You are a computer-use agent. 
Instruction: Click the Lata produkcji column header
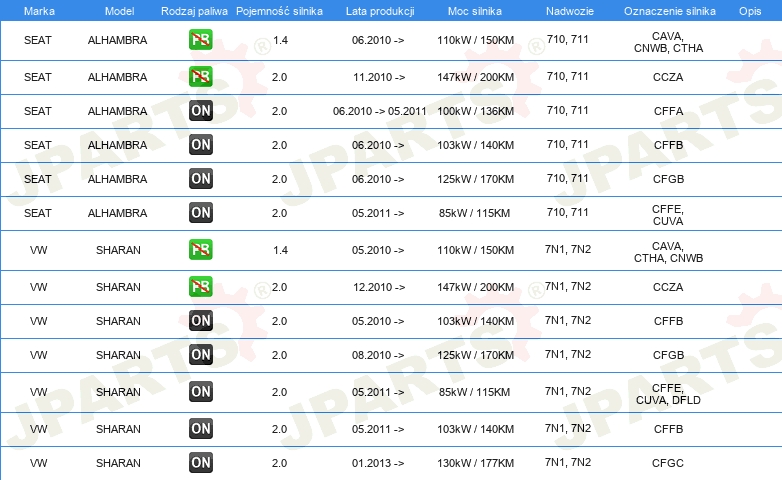click(x=380, y=11)
